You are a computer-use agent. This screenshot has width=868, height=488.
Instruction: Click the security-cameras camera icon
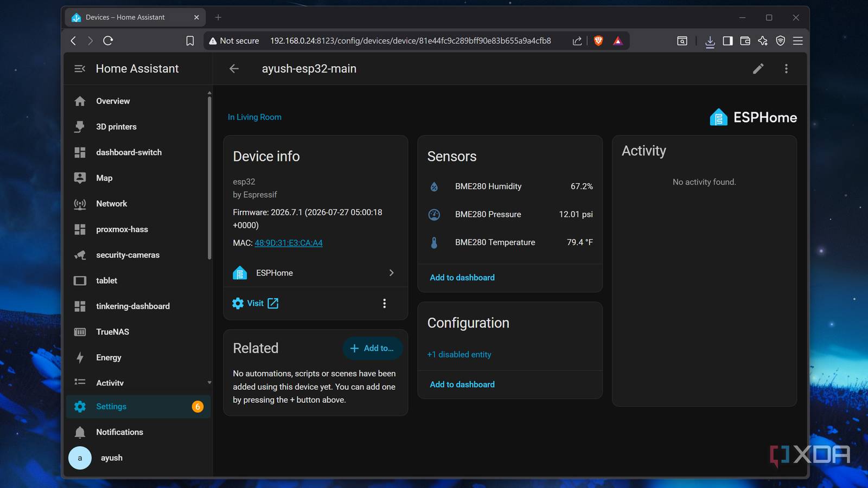80,255
